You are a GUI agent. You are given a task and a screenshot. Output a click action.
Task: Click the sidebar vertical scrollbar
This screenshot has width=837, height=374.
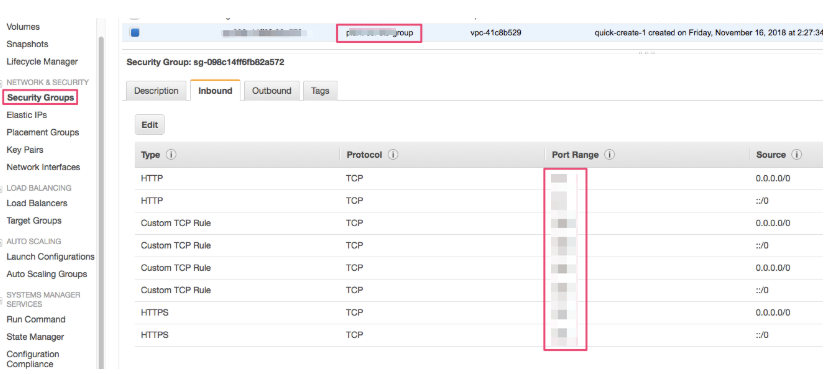pos(100,203)
